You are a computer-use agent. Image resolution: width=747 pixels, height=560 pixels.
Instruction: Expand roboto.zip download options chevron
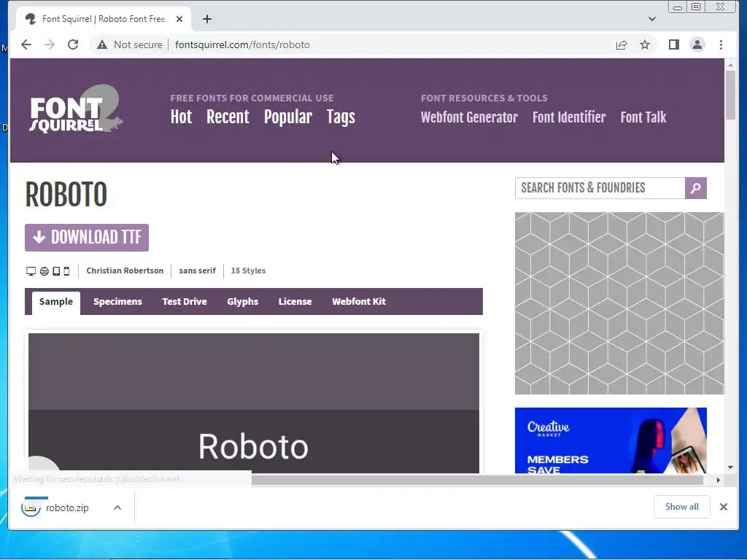[x=117, y=507]
